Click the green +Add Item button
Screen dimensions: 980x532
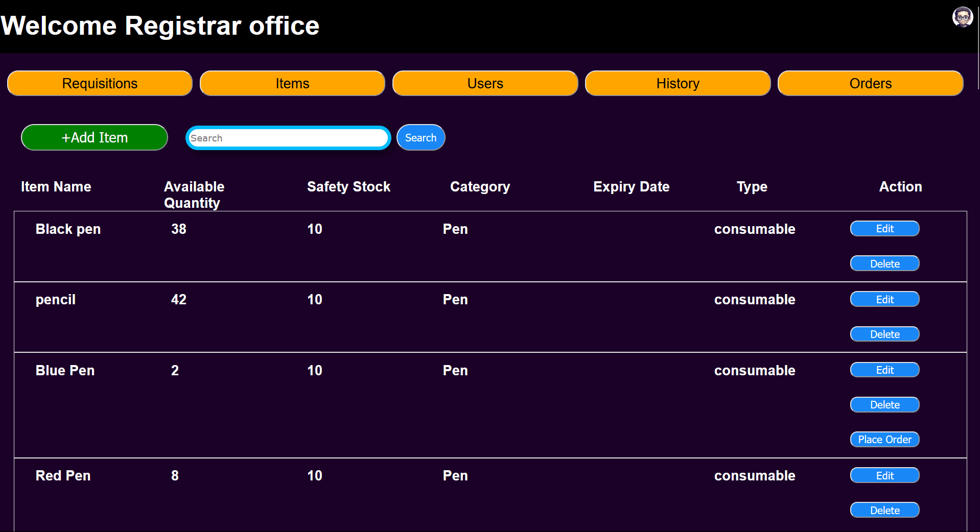tap(95, 137)
